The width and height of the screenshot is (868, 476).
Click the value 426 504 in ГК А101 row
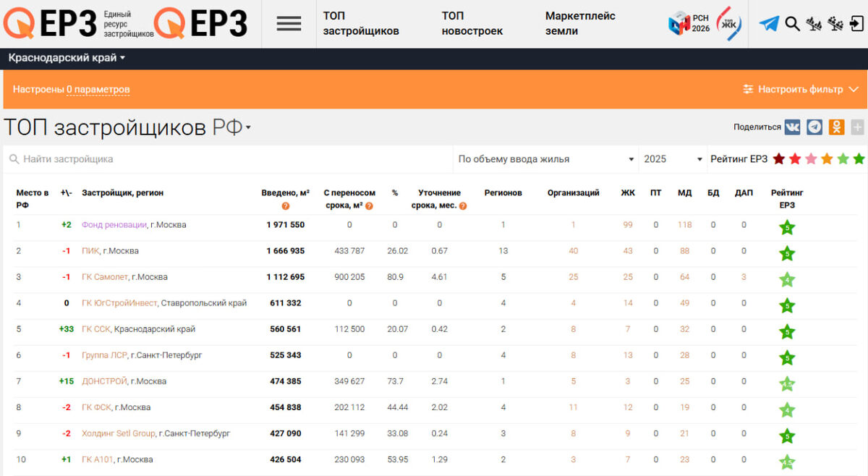pyautogui.click(x=286, y=459)
